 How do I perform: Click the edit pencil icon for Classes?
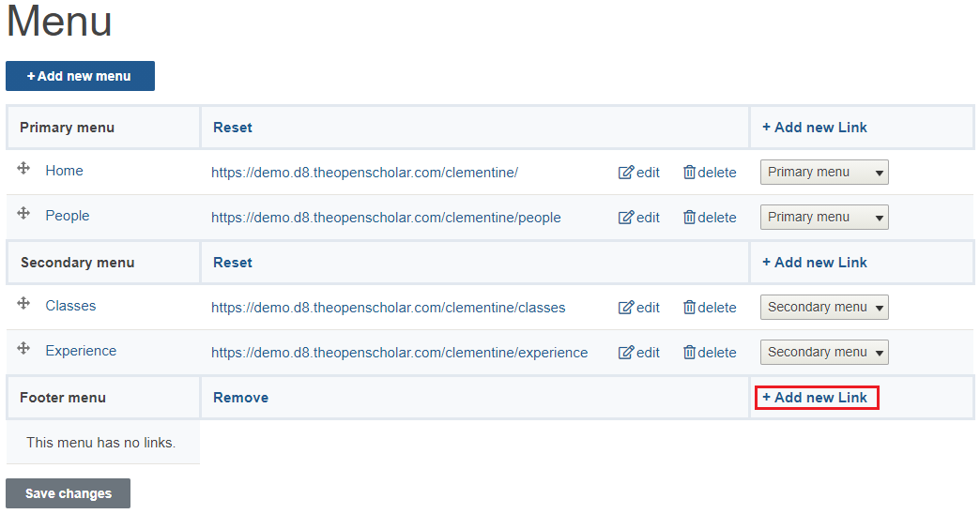click(626, 308)
